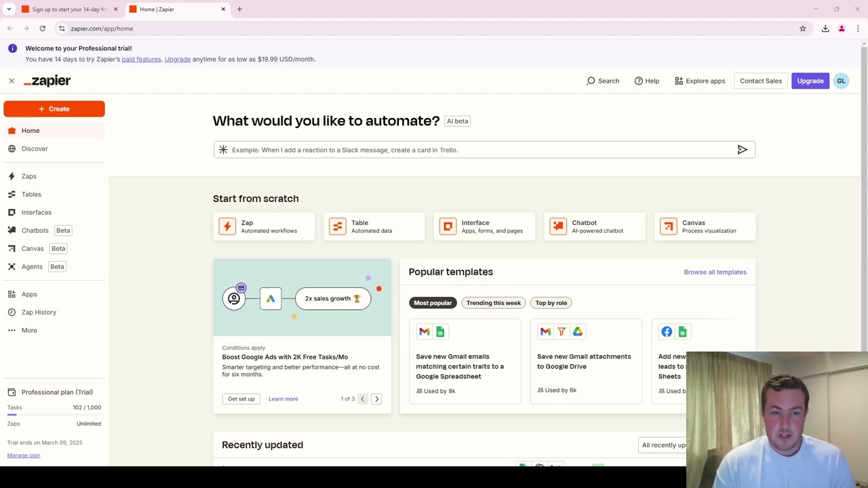Click the info icon in trial banner
This screenshot has height=488, width=868.
[x=12, y=48]
